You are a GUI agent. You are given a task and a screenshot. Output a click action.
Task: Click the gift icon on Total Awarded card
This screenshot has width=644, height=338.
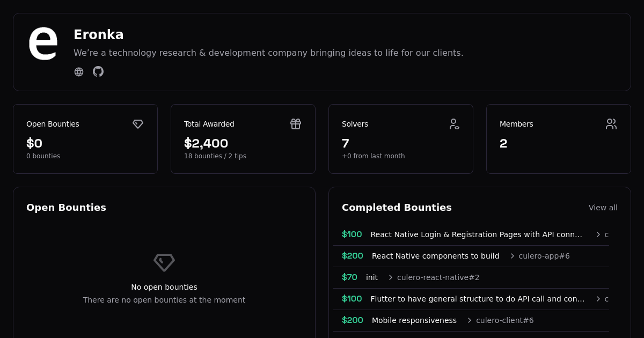[x=296, y=124]
